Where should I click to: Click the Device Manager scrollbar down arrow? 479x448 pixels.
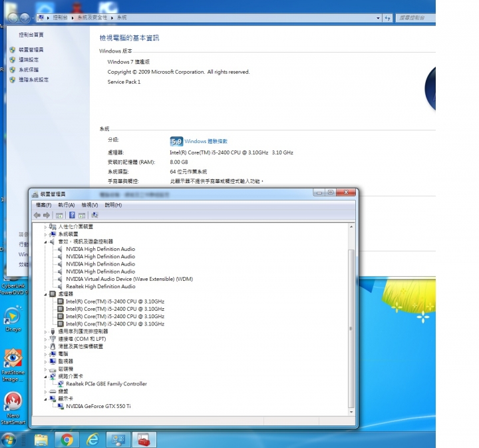click(x=351, y=412)
